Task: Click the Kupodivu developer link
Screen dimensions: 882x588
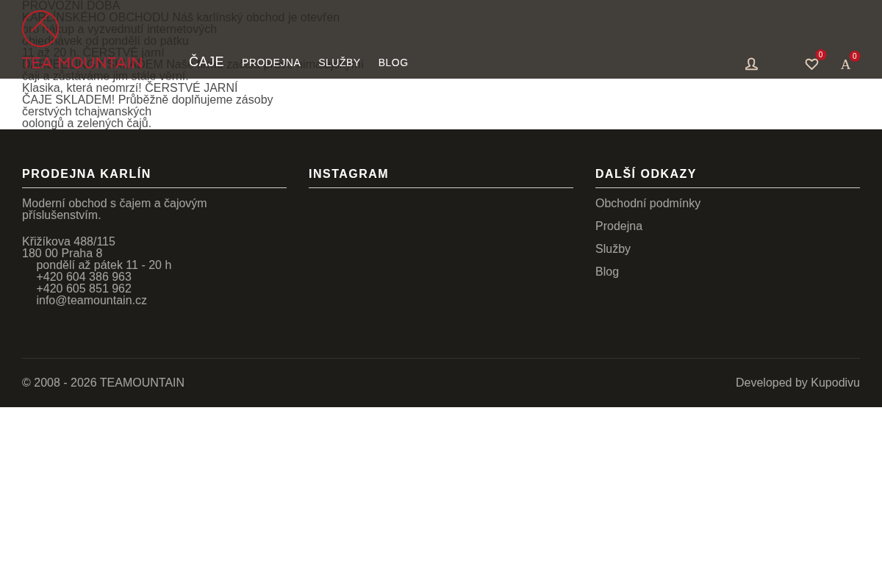Action: [835, 382]
